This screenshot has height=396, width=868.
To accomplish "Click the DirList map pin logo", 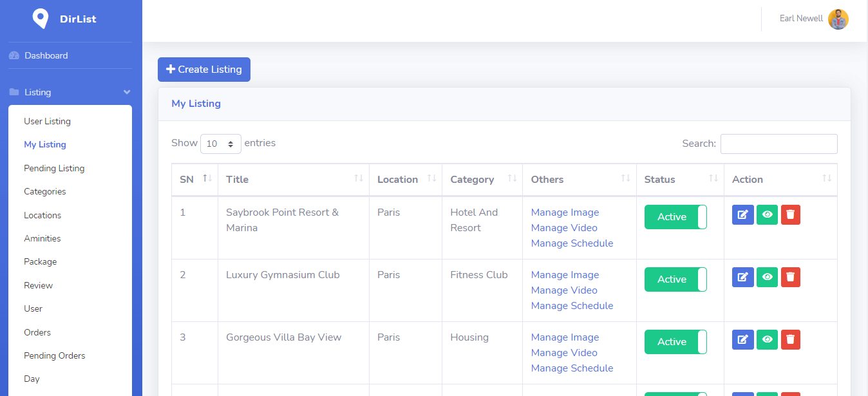I will click(41, 19).
